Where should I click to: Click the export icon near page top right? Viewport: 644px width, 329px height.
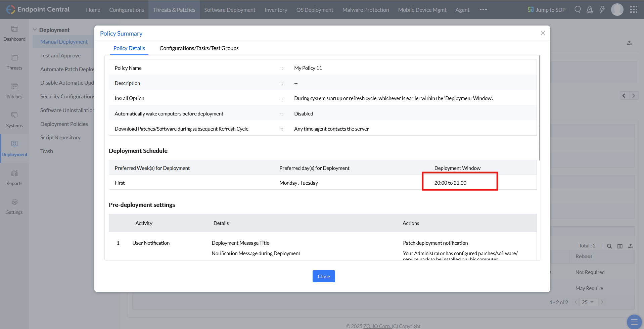pos(630,43)
